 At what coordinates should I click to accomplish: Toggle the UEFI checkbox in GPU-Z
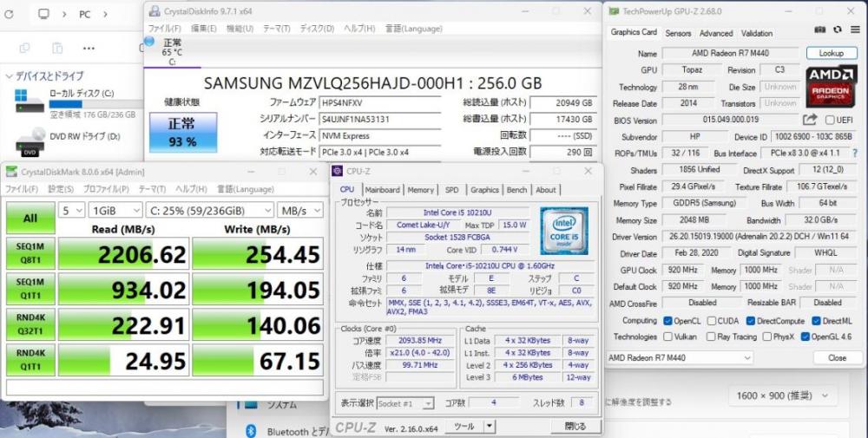point(830,120)
